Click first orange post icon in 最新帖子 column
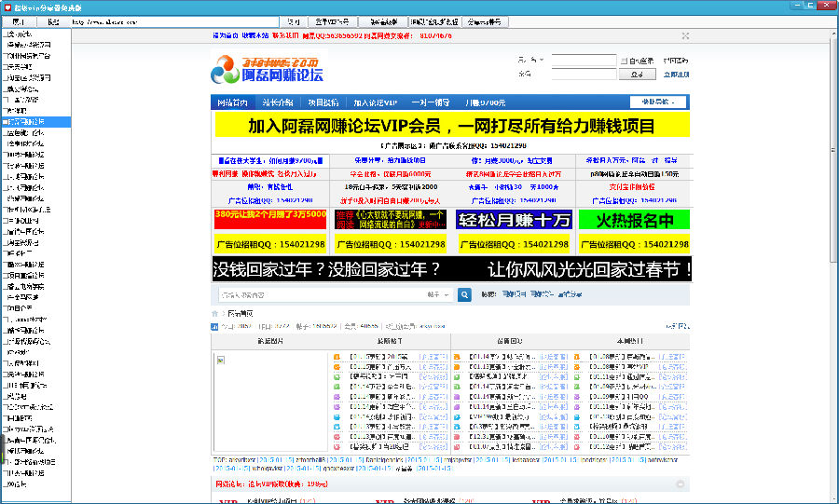This screenshot has height=504, width=839. coord(337,357)
